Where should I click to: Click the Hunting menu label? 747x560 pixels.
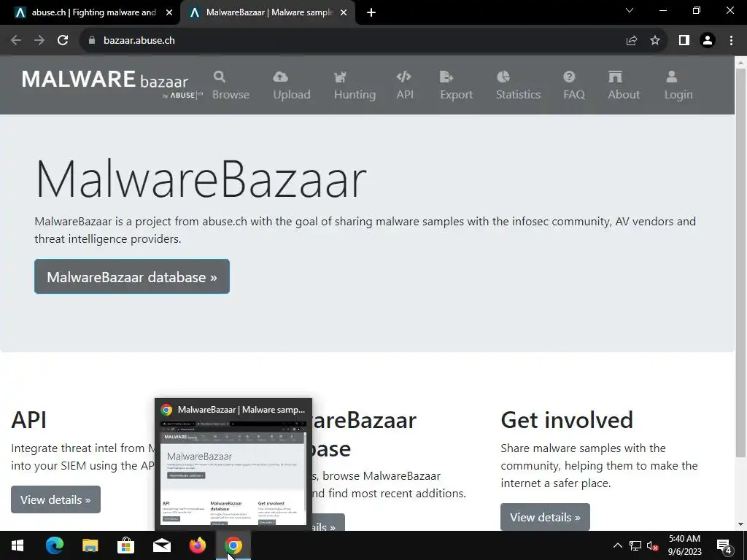coord(355,94)
